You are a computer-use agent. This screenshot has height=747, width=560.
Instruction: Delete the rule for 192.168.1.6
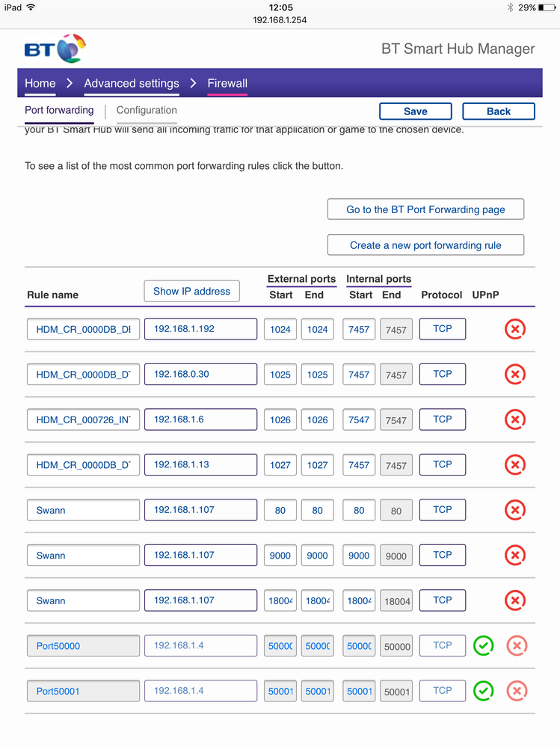tap(514, 419)
